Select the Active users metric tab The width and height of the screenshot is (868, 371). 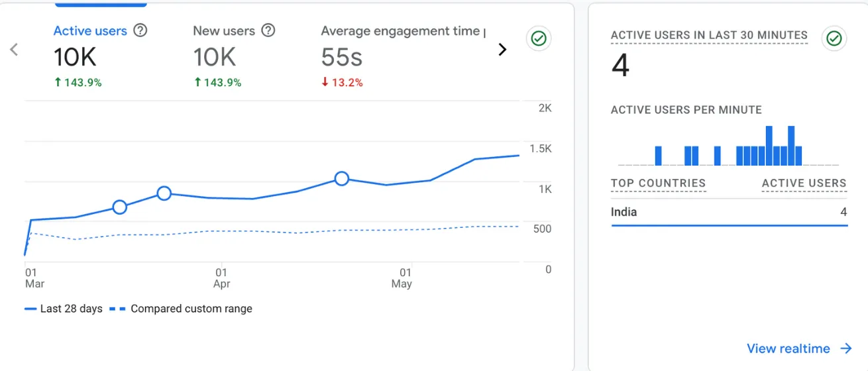(90, 31)
